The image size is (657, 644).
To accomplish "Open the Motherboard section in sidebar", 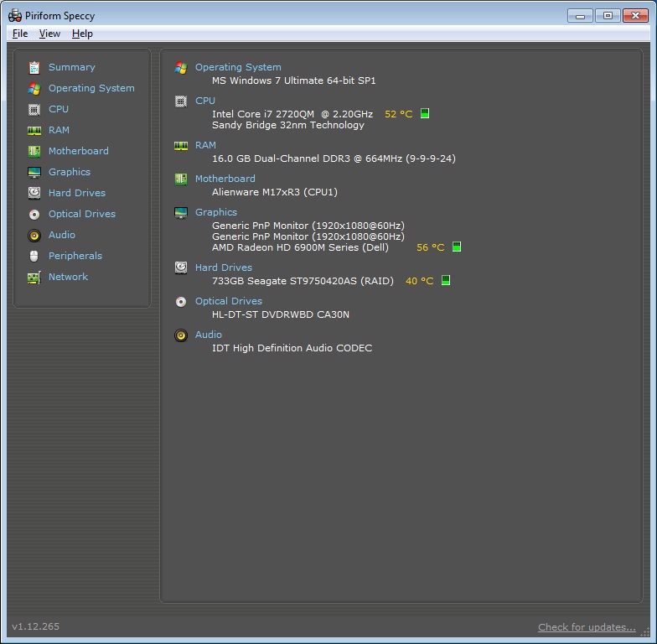I will (79, 151).
